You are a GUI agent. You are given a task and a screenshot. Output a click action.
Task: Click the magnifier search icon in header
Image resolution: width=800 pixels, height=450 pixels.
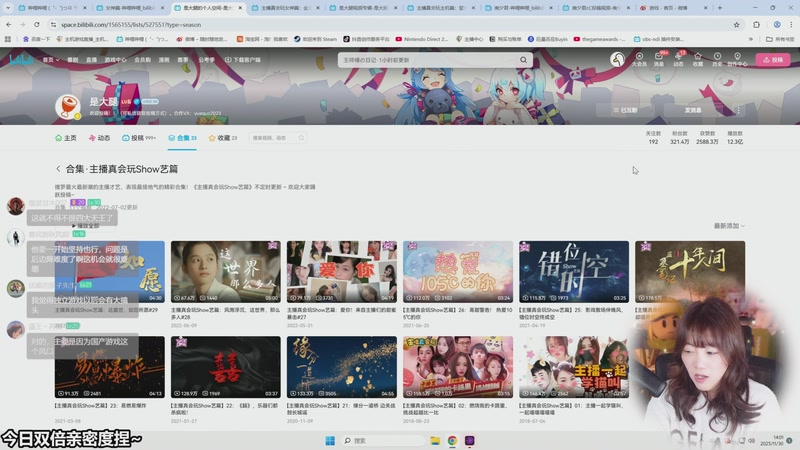[x=523, y=60]
